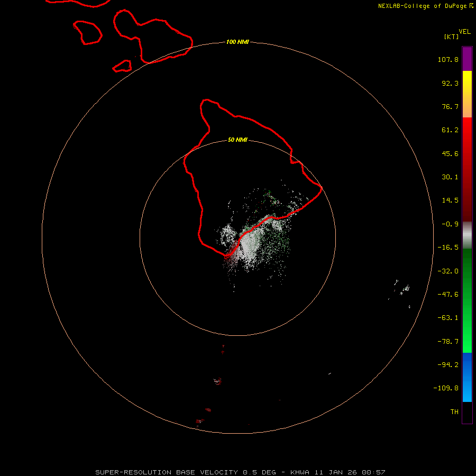
Task: Click the KHWA 11 JAN 26 00:57 timestamp
Action: [x=337, y=472]
